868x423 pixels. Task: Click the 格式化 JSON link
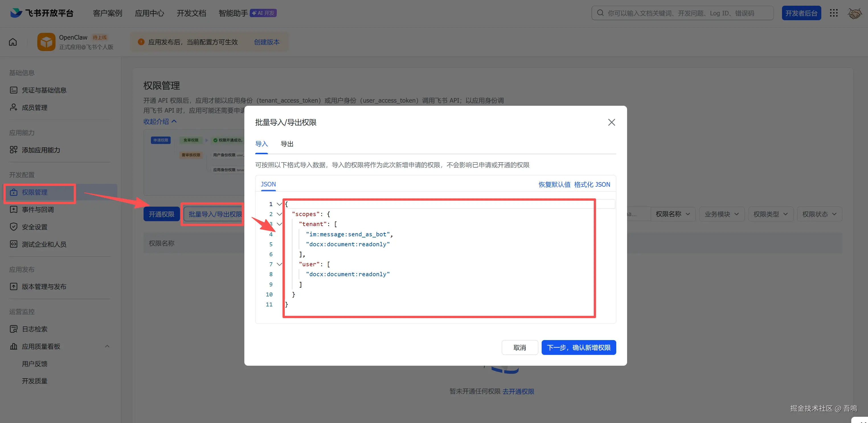(592, 184)
